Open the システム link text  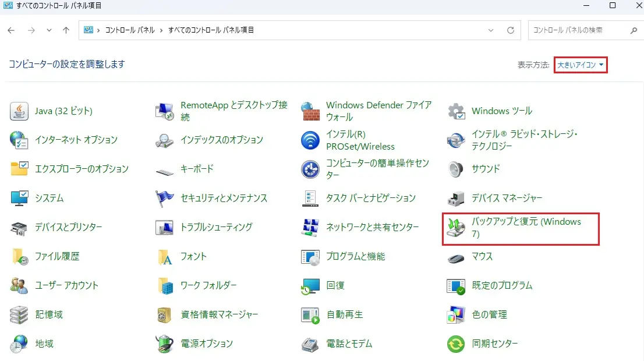(49, 198)
